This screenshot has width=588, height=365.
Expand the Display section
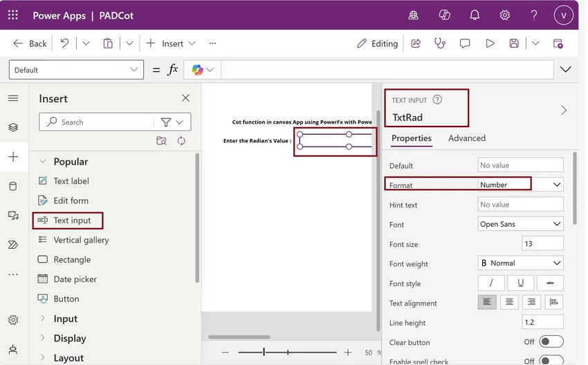click(43, 337)
